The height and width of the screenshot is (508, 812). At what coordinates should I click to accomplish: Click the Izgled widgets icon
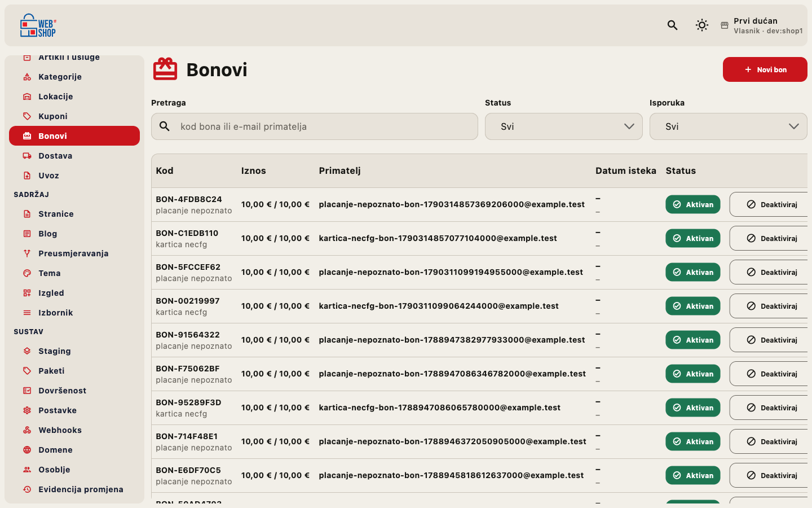[x=27, y=293]
